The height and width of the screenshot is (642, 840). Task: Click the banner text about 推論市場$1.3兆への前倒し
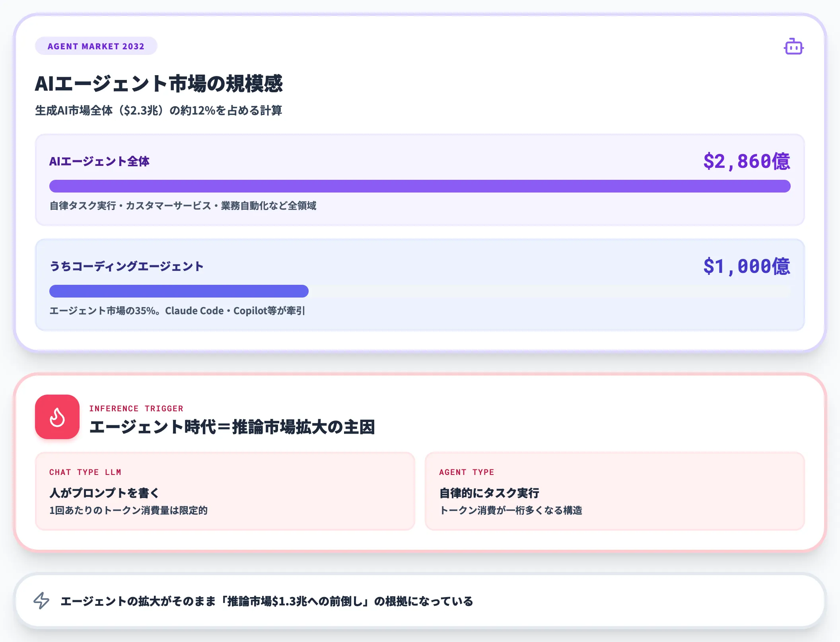pyautogui.click(x=267, y=601)
